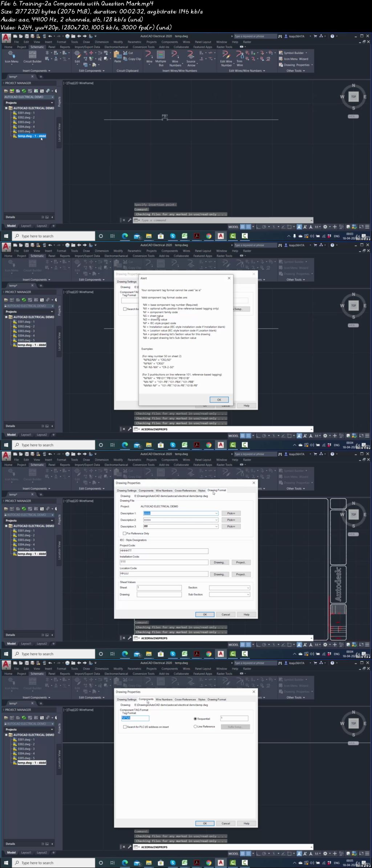Enable the For Reference Only checkbox

click(x=125, y=533)
